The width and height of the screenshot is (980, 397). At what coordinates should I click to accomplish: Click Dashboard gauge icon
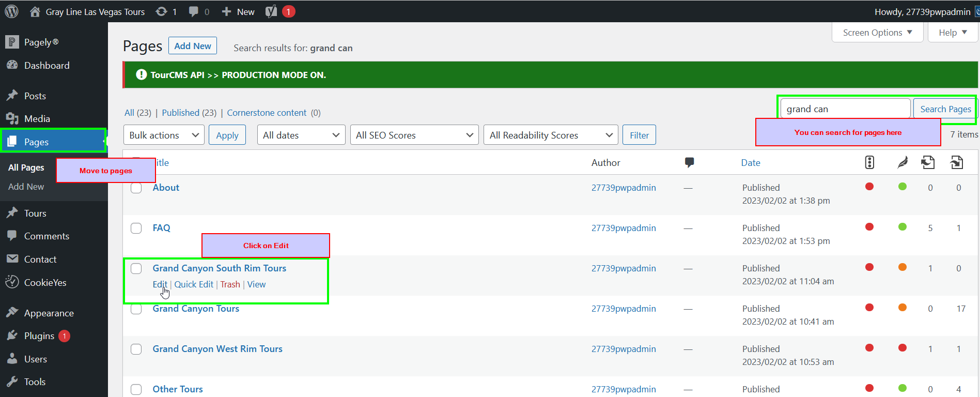coord(12,65)
